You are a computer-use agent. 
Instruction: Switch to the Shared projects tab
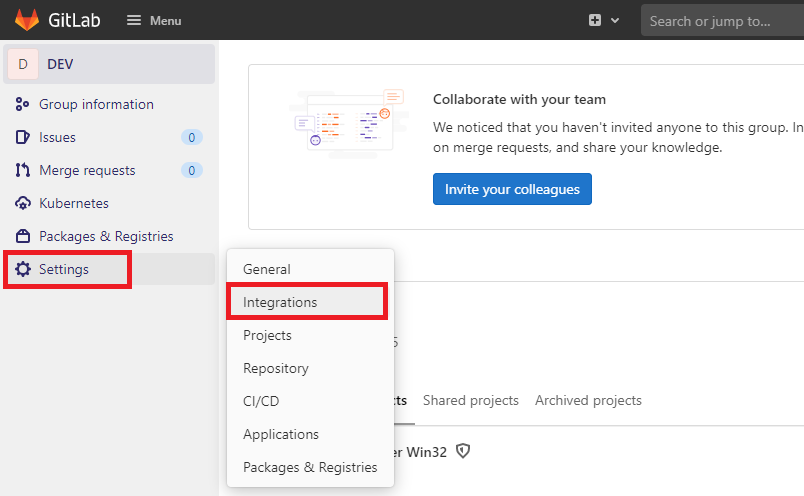coord(471,400)
